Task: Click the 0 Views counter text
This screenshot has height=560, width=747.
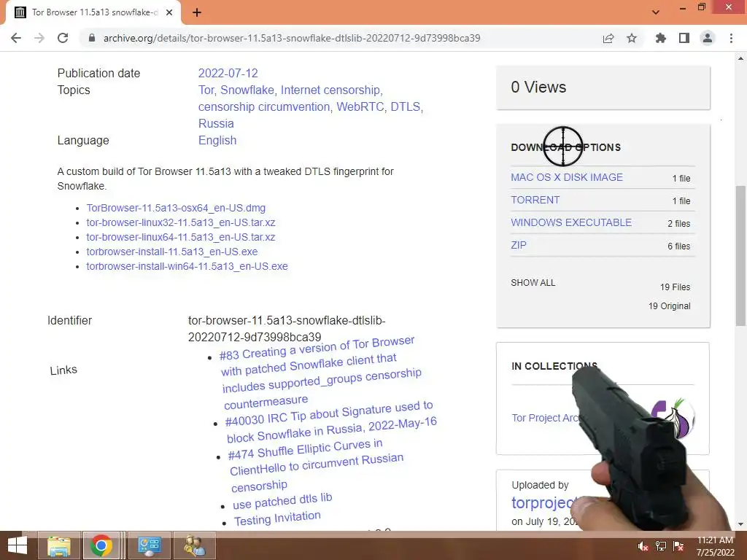Action: (x=538, y=87)
